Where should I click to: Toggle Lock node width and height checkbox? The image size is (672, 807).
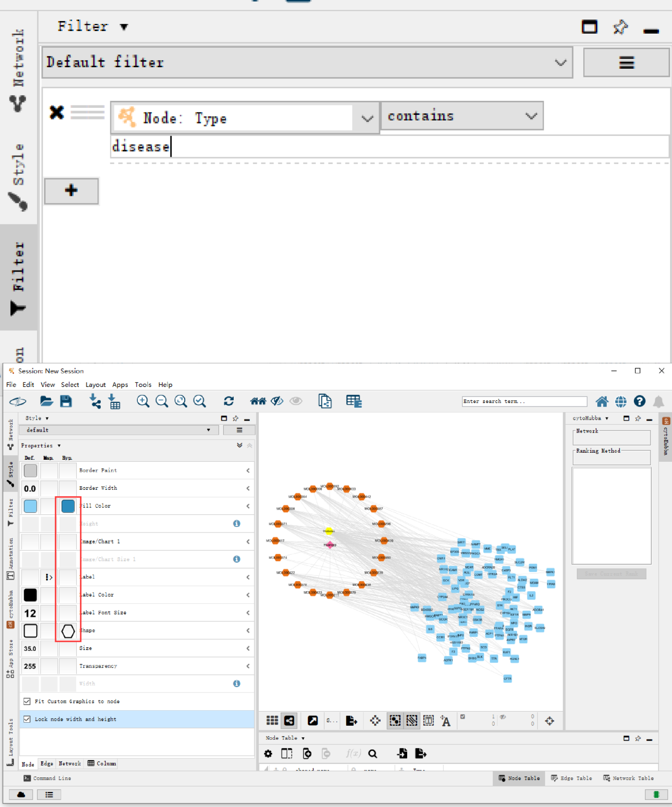coord(27,719)
